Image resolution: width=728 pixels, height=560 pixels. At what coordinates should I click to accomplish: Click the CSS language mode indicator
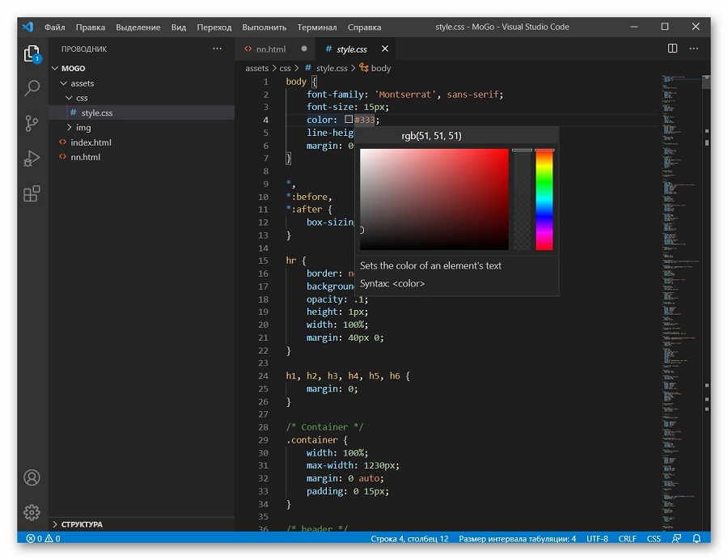coord(654,538)
